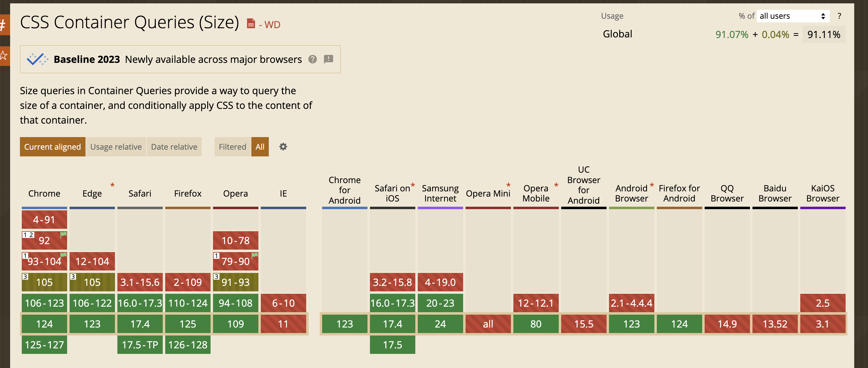Open the specification document icon beside the title
868x368 pixels.
tap(250, 24)
